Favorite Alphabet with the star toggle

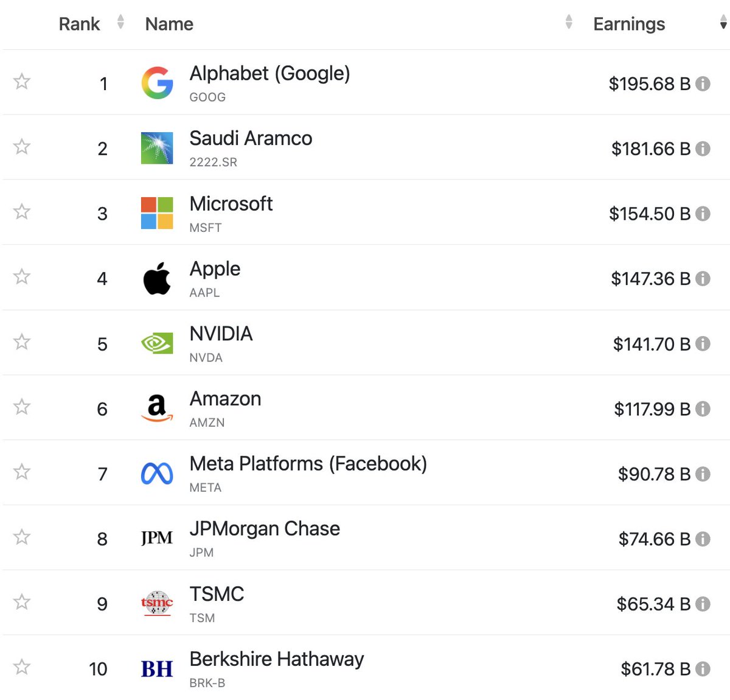point(22,81)
